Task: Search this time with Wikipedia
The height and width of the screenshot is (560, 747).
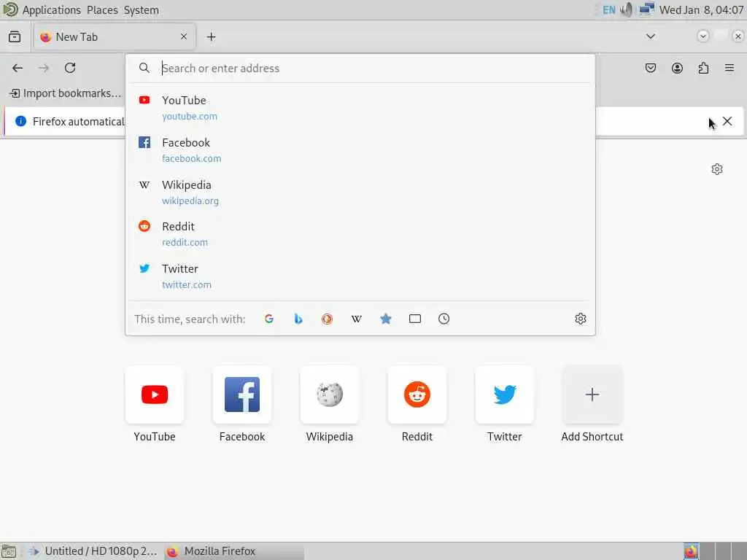Action: pyautogui.click(x=356, y=319)
